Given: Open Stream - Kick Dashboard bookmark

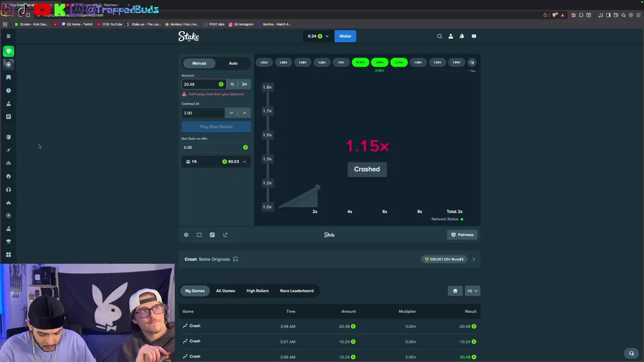Looking at the screenshot, I should pos(31,24).
